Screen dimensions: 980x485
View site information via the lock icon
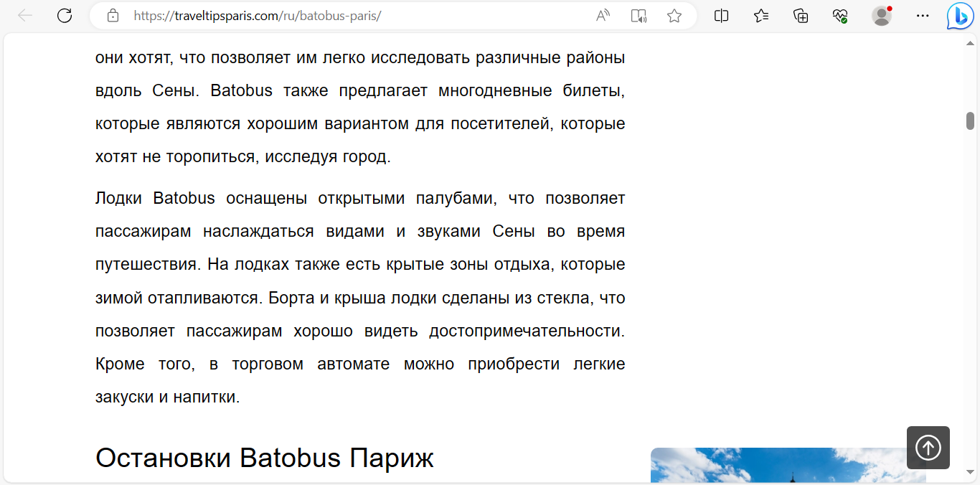113,16
